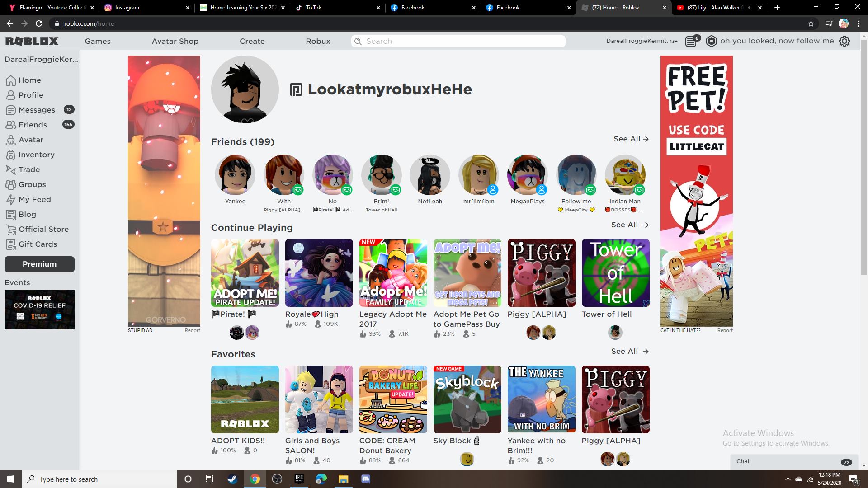Click the Windows search box

[x=99, y=479]
